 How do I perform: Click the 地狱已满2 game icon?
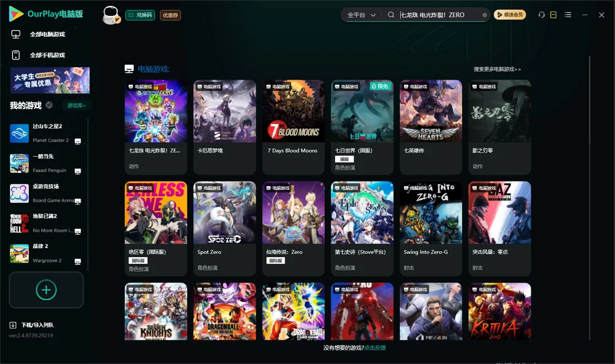tap(19, 223)
